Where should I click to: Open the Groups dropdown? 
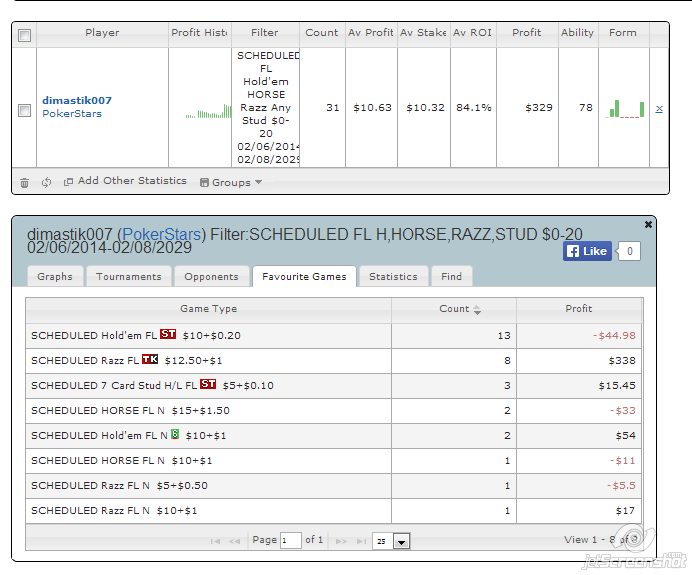231,182
